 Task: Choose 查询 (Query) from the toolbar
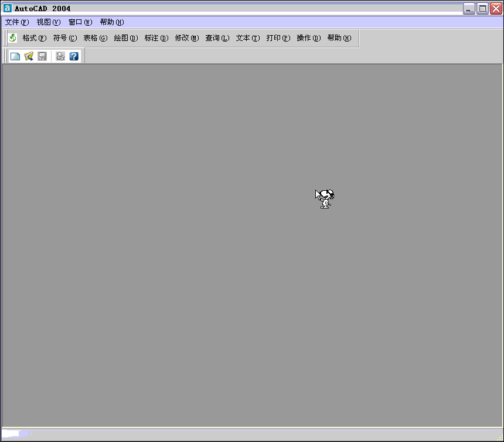point(217,37)
